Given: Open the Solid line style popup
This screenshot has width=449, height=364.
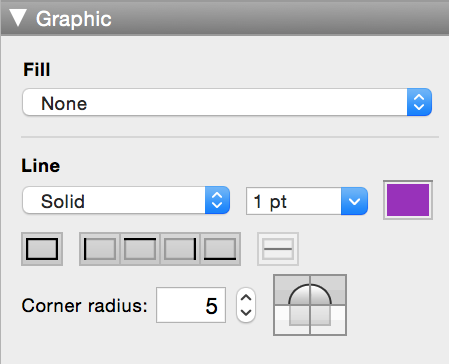Looking at the screenshot, I should point(126,200).
